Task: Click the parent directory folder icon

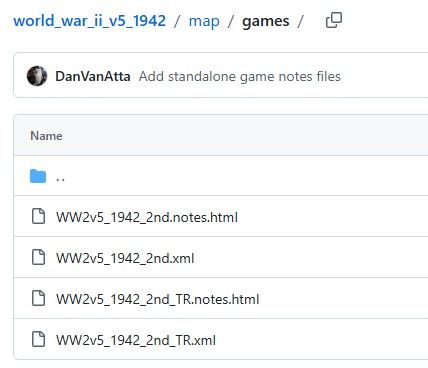Action: click(x=38, y=176)
